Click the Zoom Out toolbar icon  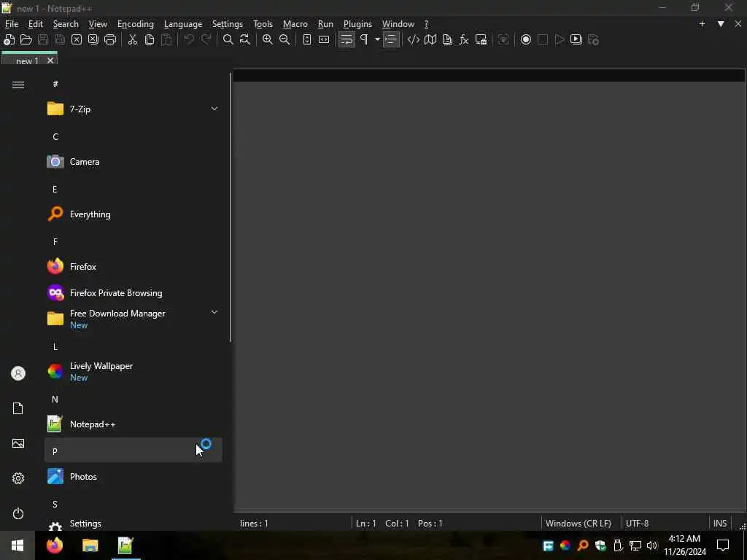[x=285, y=40]
